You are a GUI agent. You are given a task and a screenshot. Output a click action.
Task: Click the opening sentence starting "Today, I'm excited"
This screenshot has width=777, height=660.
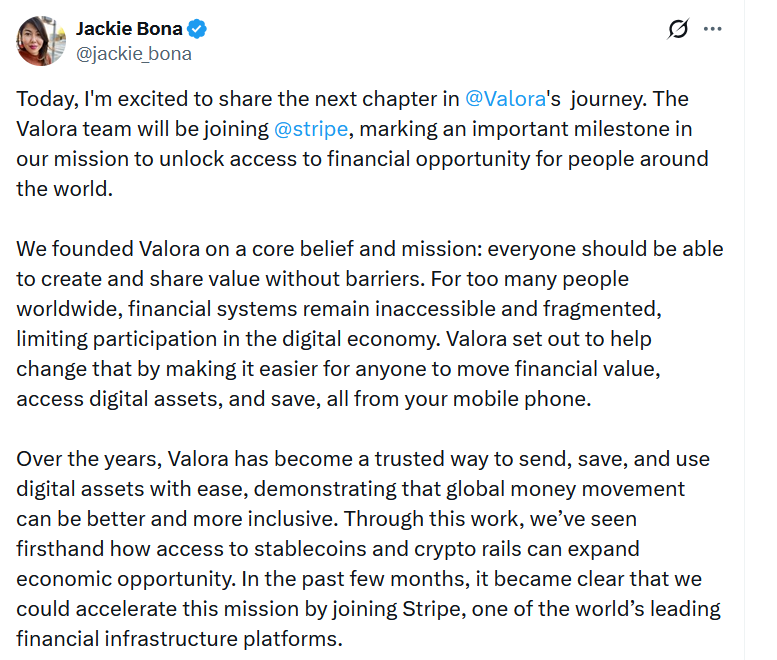click(x=240, y=99)
